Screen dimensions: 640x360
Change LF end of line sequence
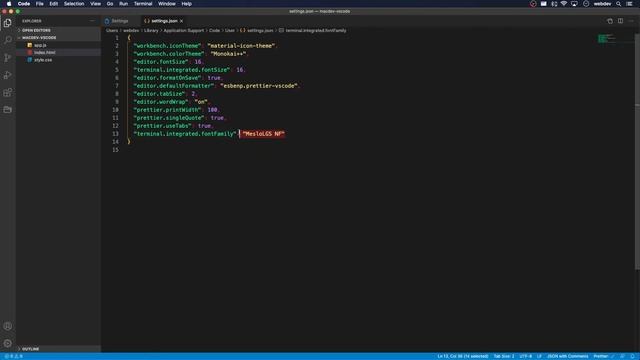coord(539,356)
